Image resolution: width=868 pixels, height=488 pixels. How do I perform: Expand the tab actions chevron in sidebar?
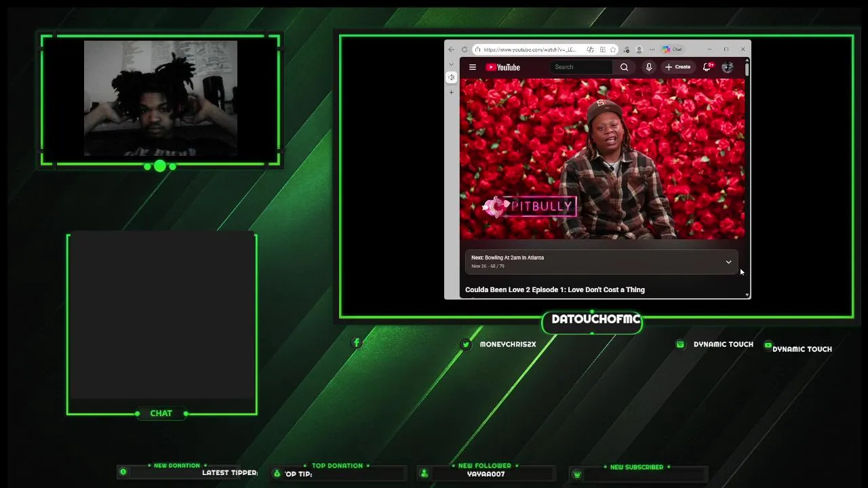(x=452, y=64)
